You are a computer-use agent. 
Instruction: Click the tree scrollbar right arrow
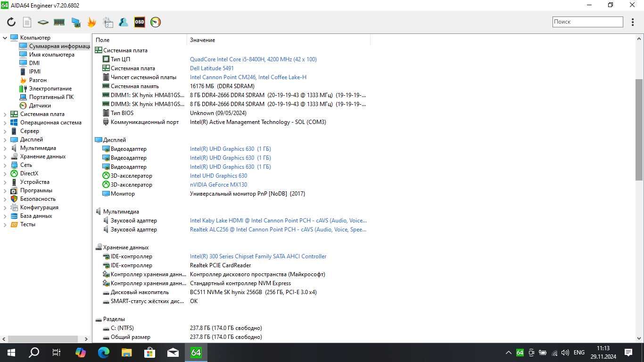click(x=86, y=339)
